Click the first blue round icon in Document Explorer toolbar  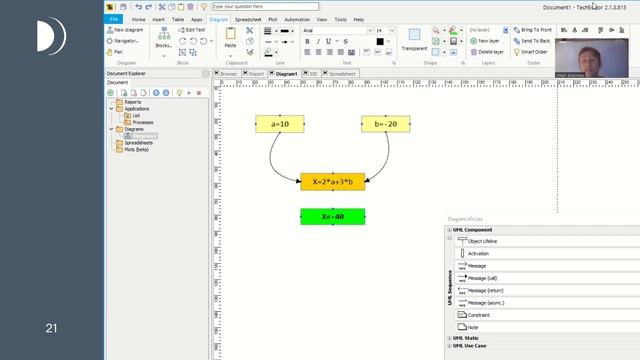click(x=156, y=93)
